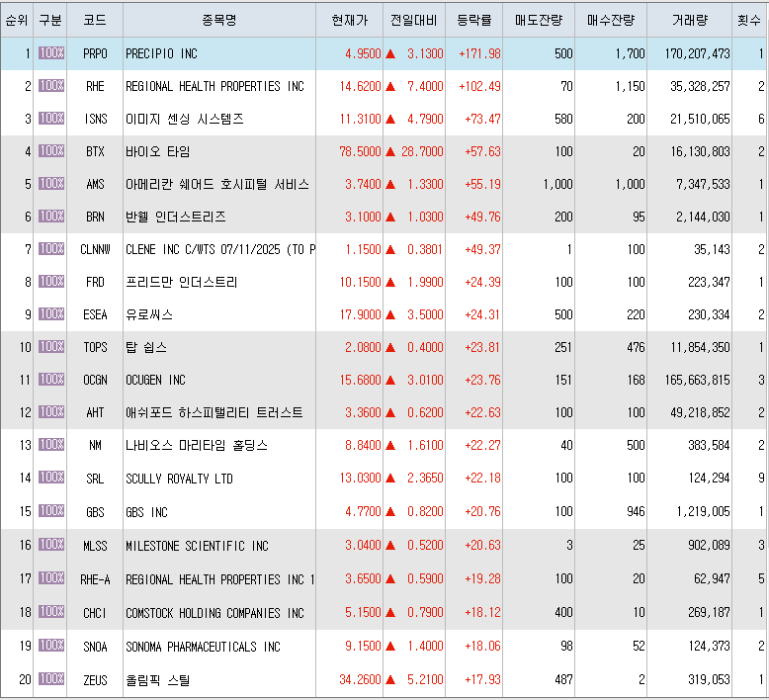Image resolution: width=769 pixels, height=700 pixels.
Task: Click the 100% badge in GBS row
Action: [51, 511]
